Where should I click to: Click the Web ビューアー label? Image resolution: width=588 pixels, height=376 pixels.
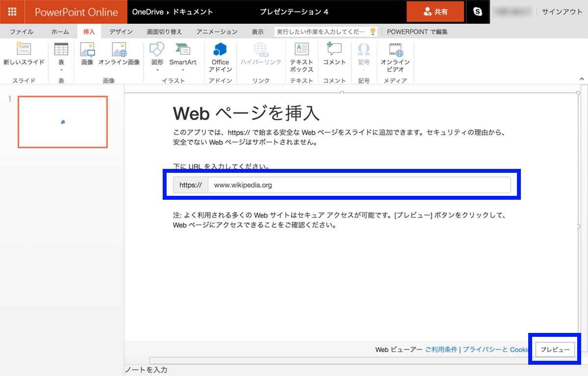coord(398,350)
